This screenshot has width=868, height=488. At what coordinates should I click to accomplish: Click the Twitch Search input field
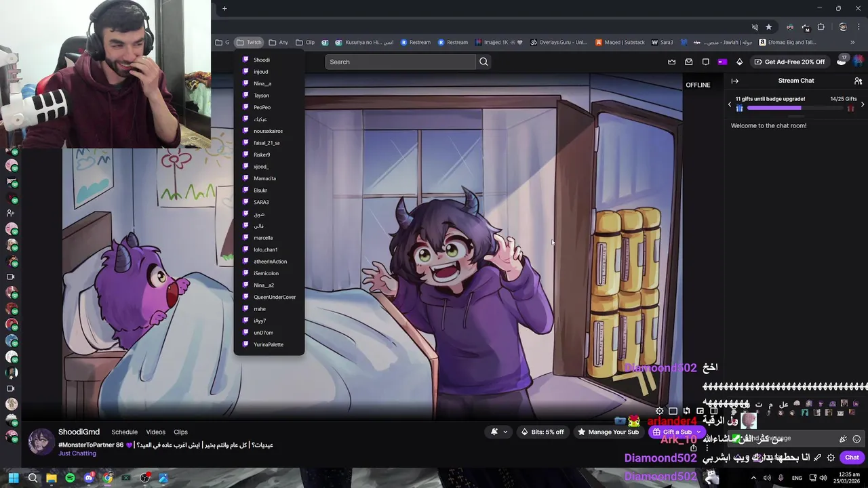(400, 62)
